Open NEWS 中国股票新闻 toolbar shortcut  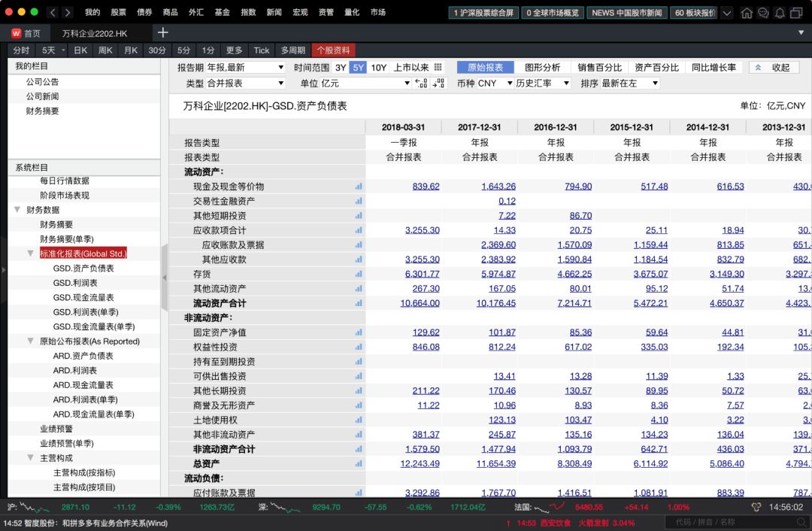click(x=628, y=13)
